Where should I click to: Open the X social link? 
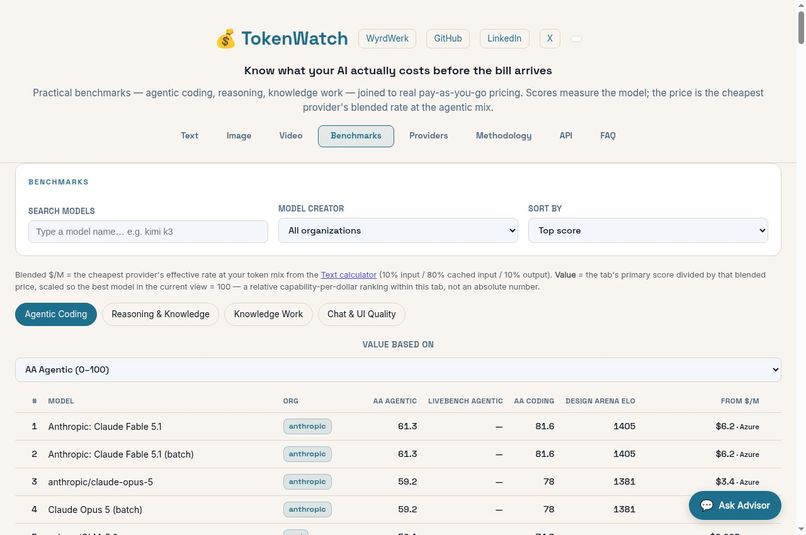(x=549, y=39)
